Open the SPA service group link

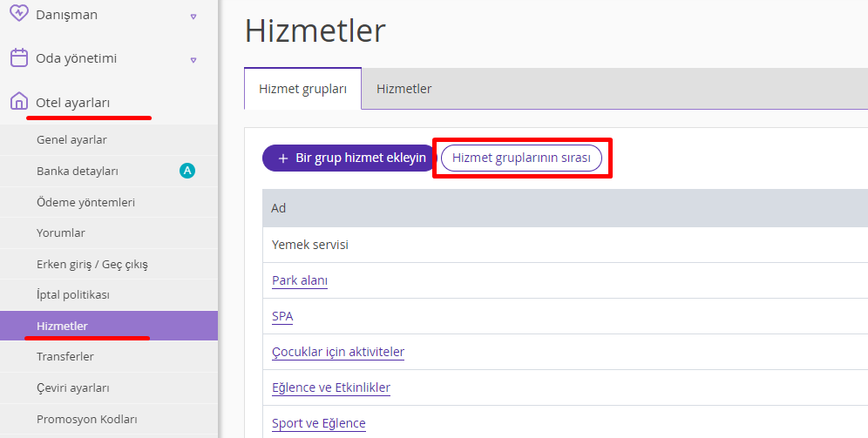click(x=282, y=316)
